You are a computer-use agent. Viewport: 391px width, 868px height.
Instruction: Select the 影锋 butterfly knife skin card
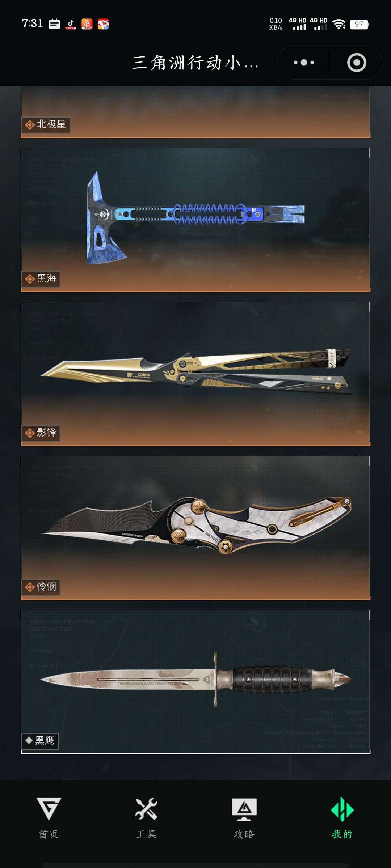pyautogui.click(x=195, y=374)
